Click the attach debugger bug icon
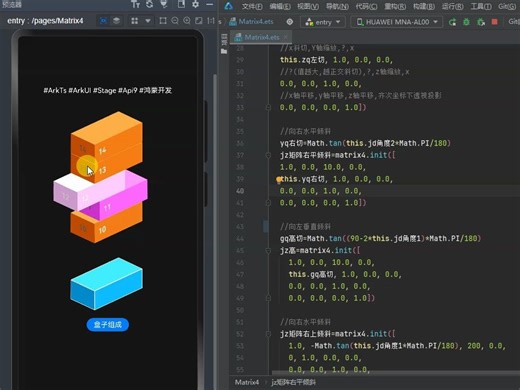The width and height of the screenshot is (520, 390). tap(481, 22)
